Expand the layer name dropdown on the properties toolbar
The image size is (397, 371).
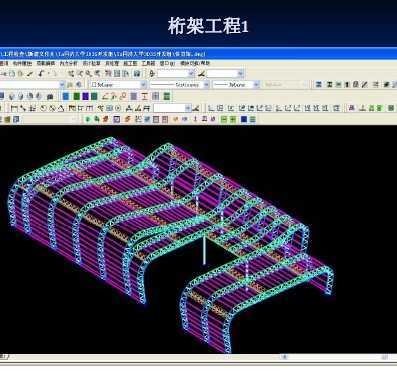pos(62,85)
